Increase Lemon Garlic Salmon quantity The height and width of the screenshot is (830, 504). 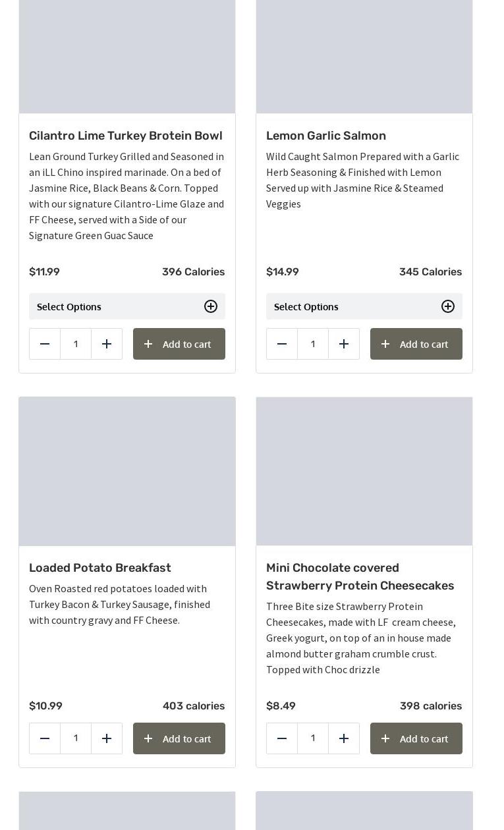point(344,344)
